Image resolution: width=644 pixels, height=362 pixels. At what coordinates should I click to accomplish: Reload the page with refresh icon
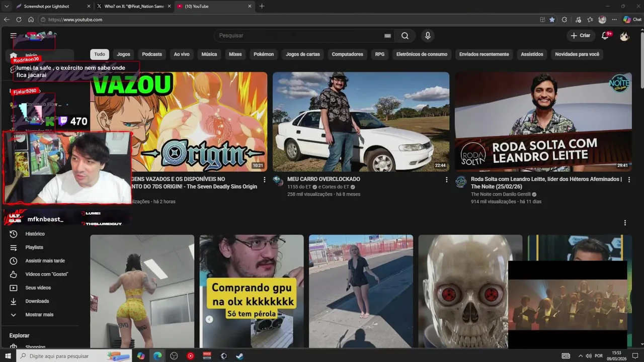19,20
